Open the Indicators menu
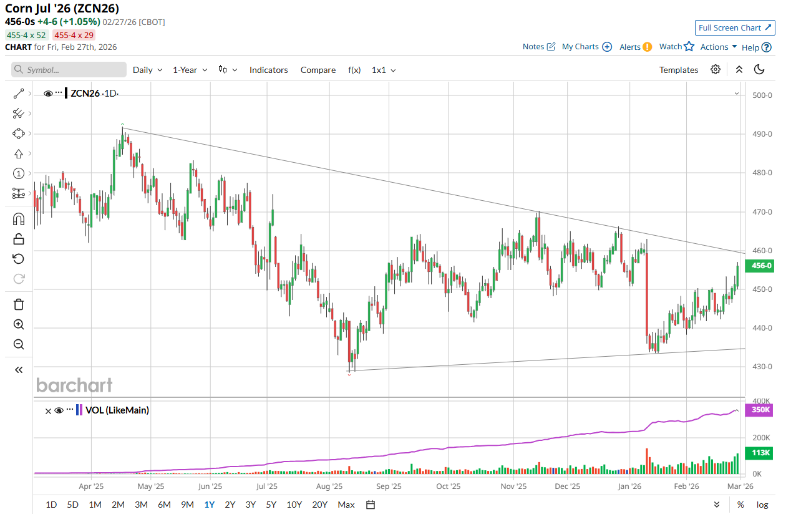This screenshot has height=532, width=801. [268, 70]
